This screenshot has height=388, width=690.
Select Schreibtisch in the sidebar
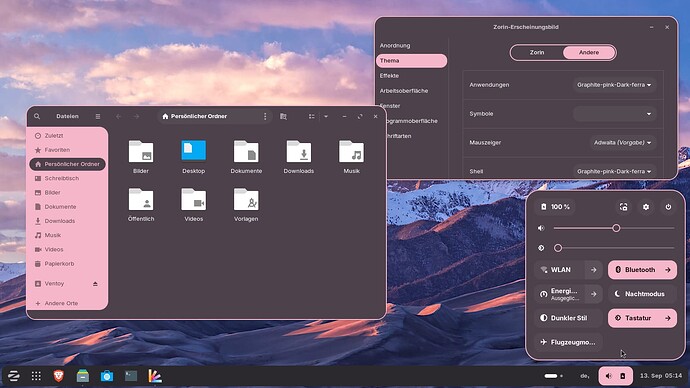coord(67,178)
